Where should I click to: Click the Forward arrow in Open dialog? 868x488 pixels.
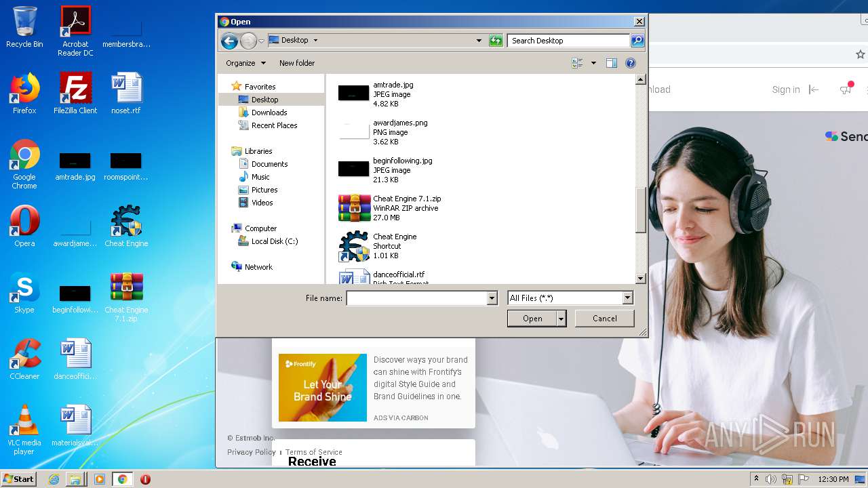click(x=248, y=41)
